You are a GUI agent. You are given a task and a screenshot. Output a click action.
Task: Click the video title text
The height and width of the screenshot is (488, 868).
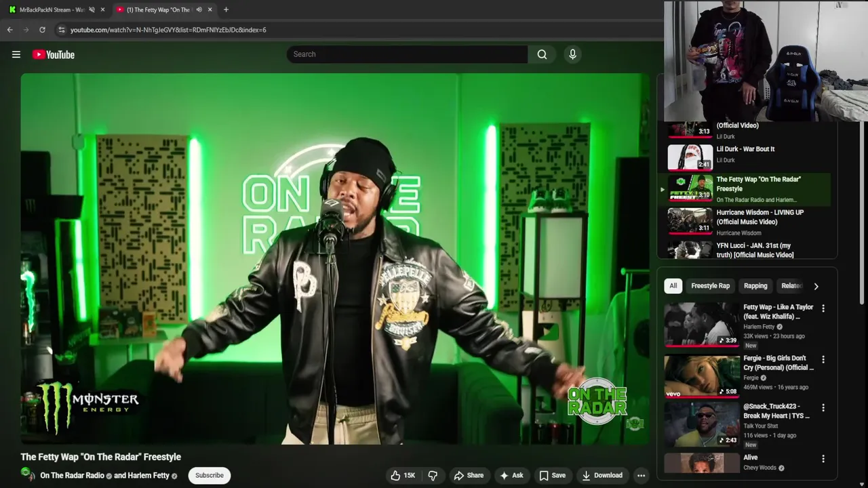point(100,457)
